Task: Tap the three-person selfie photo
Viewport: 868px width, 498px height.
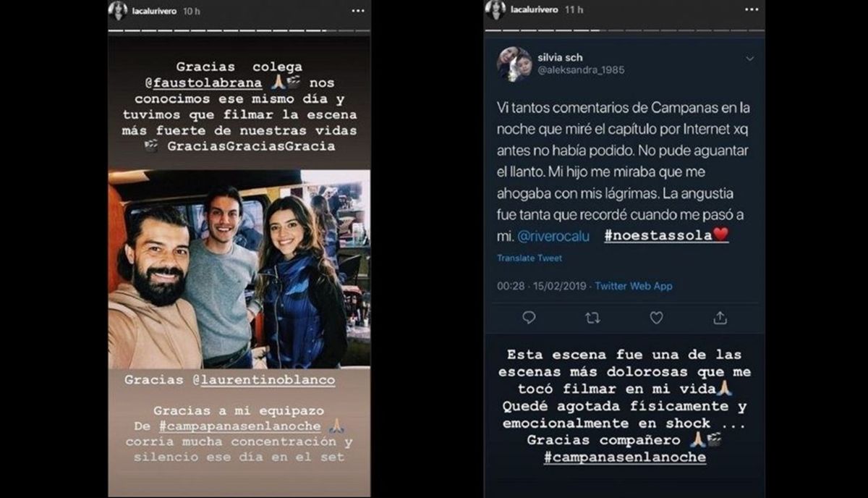Action: 239,268
